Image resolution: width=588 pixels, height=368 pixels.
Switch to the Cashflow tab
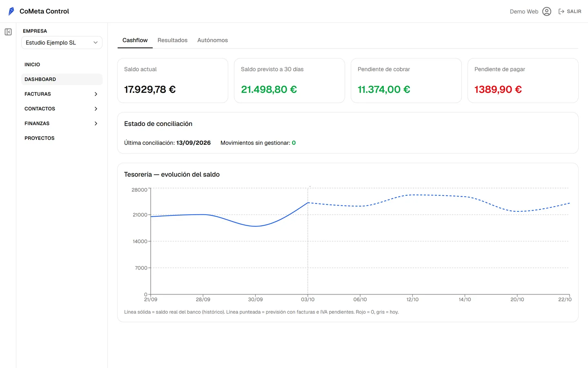[135, 40]
